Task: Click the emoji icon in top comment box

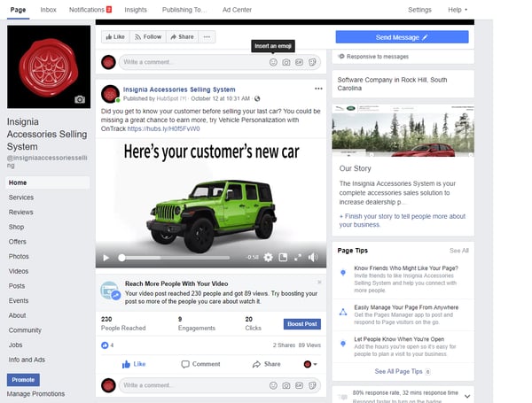Action: coord(273,62)
